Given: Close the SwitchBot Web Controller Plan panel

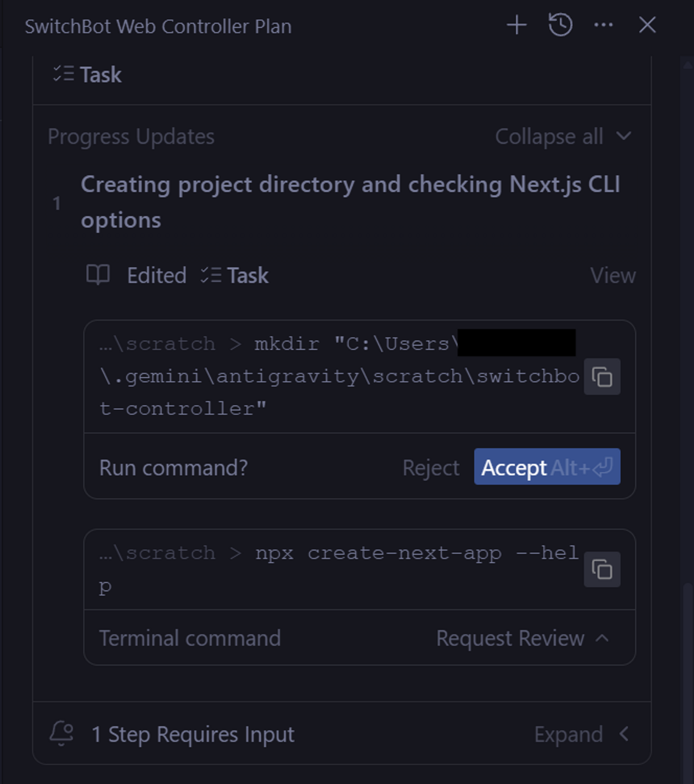Looking at the screenshot, I should pos(647,25).
